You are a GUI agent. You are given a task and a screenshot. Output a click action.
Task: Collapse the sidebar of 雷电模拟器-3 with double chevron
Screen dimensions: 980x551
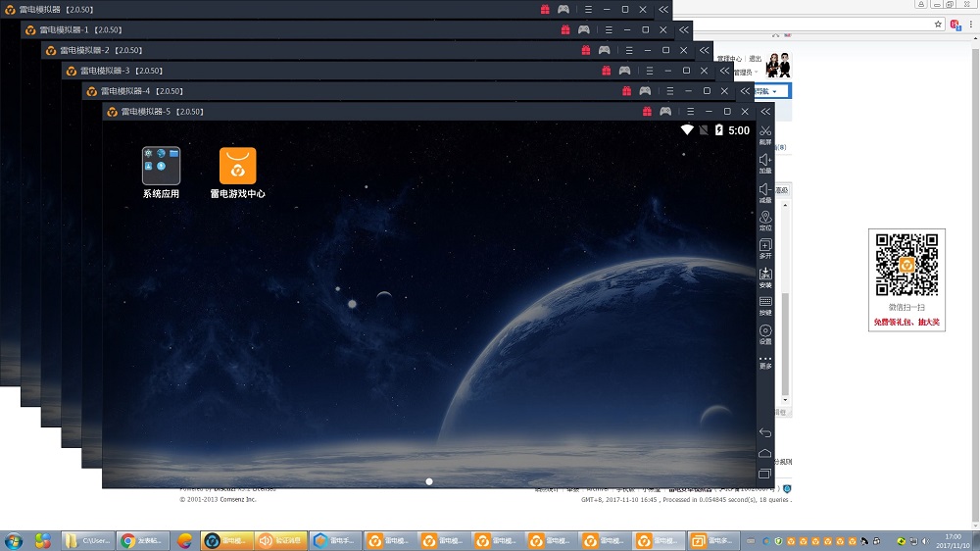pos(724,71)
